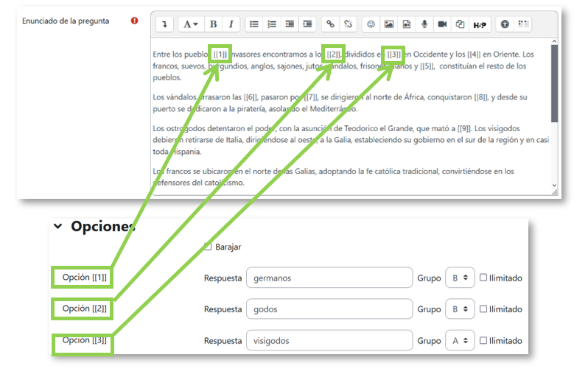
Task: Check Ilimitado for the visigodos answer
Action: [x=483, y=340]
